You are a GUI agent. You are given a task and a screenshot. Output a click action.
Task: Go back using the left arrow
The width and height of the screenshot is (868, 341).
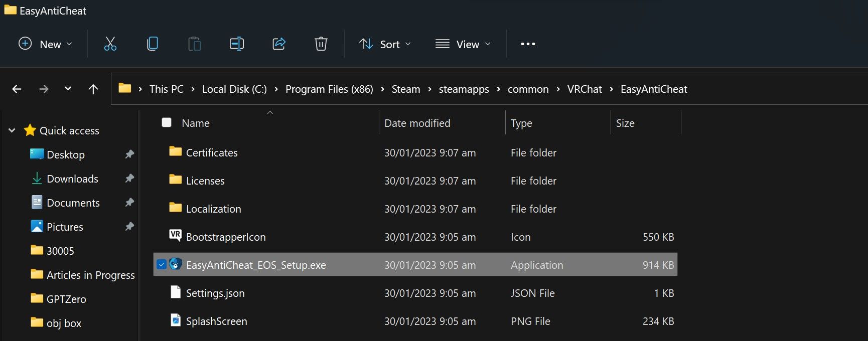tap(17, 89)
